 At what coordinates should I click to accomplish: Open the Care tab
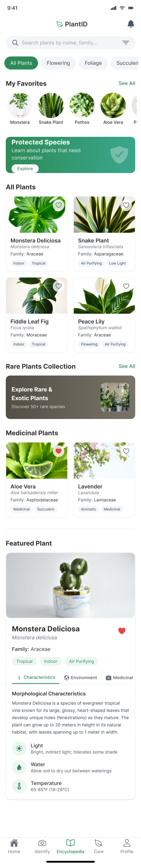pos(99,846)
